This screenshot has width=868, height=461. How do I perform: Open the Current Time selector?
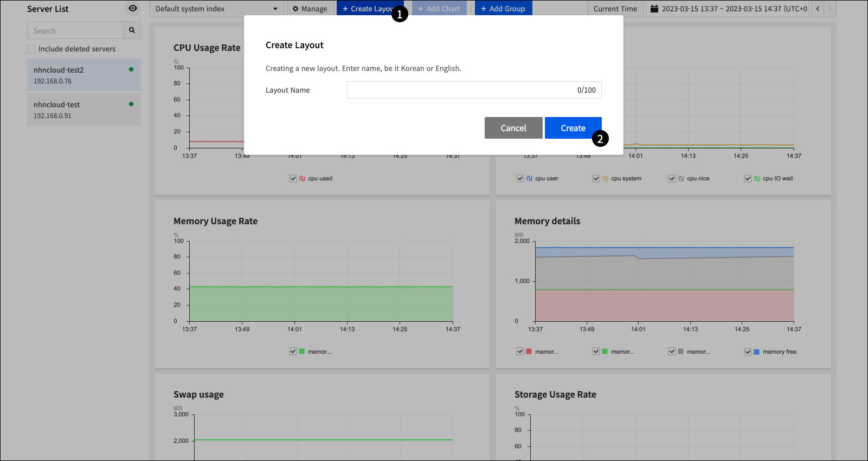(x=615, y=9)
